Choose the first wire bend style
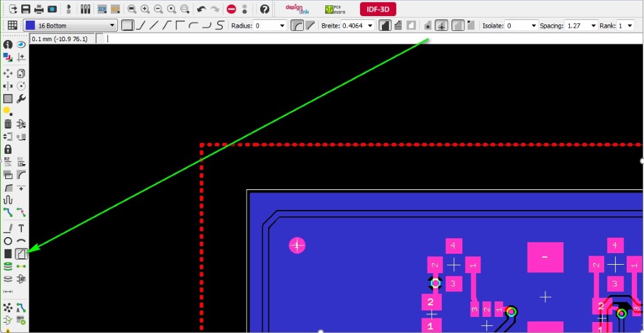Screen dimensions: 644x333 (x=128, y=26)
